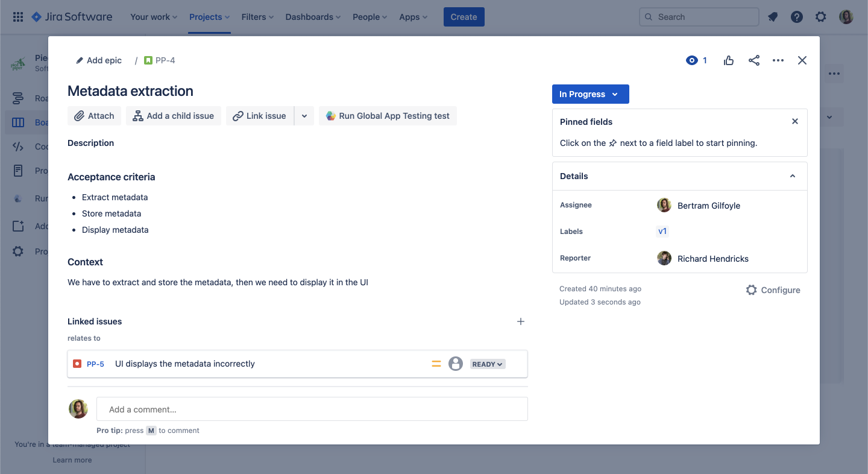Click the Configure gear option
Screen dimensions: 868x474
[773, 290]
